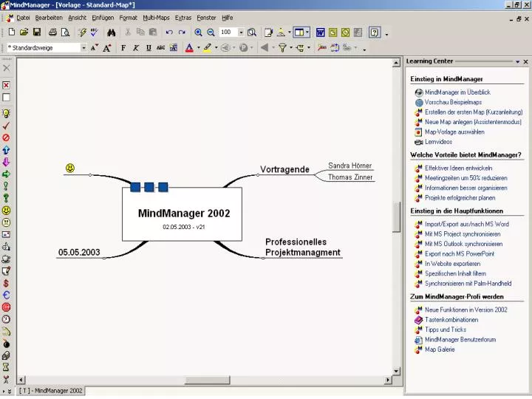Open the Extras menu
The height and width of the screenshot is (399, 532).
183,18
